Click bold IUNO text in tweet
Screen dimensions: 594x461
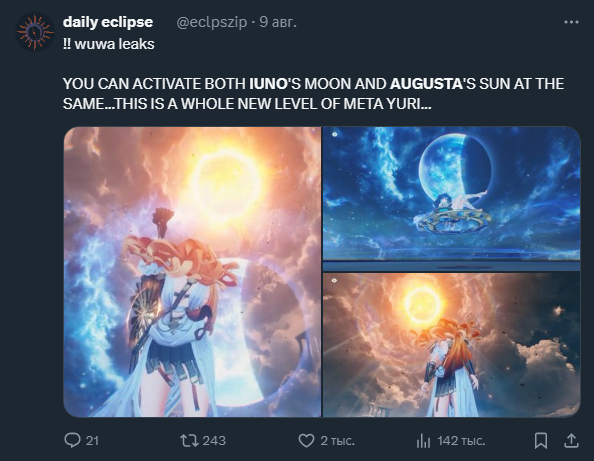[x=269, y=84]
